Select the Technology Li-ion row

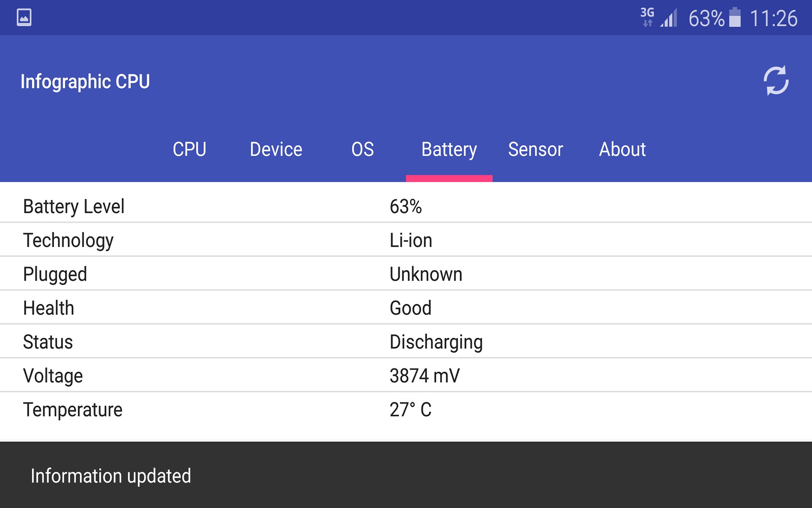406,240
